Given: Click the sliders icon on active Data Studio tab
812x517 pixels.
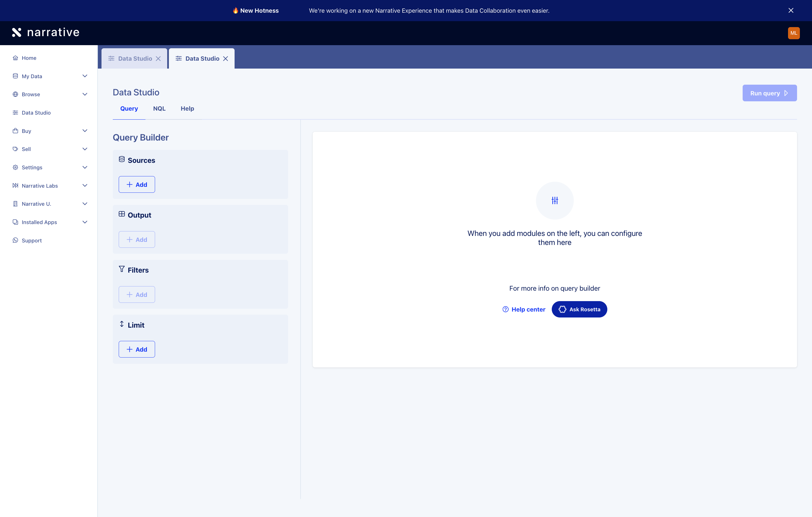Looking at the screenshot, I should [179, 58].
